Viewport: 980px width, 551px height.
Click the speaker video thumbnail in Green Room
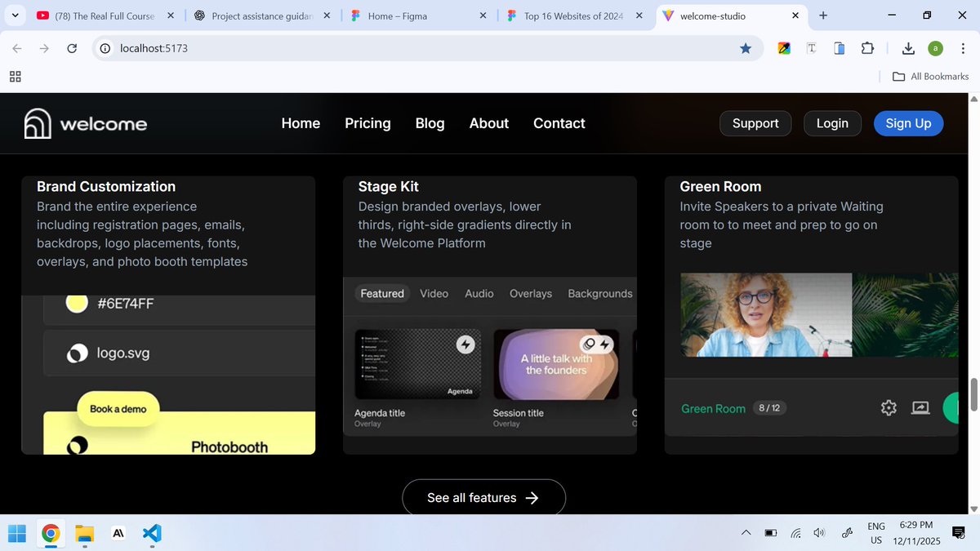[766, 315]
